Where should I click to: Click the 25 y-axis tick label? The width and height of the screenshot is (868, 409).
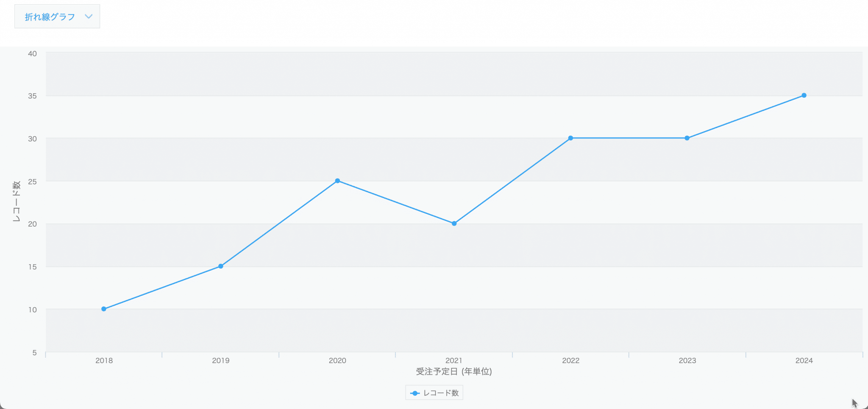33,182
